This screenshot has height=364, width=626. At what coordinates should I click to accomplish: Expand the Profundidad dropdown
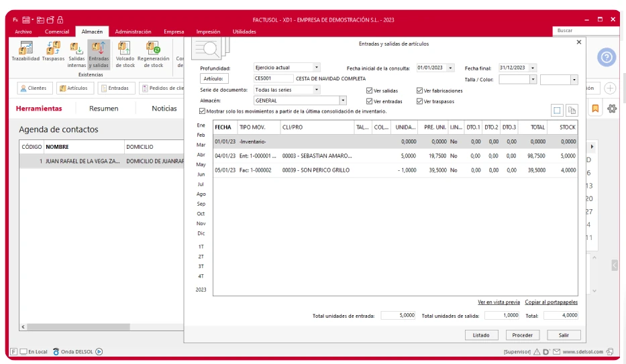(x=317, y=68)
